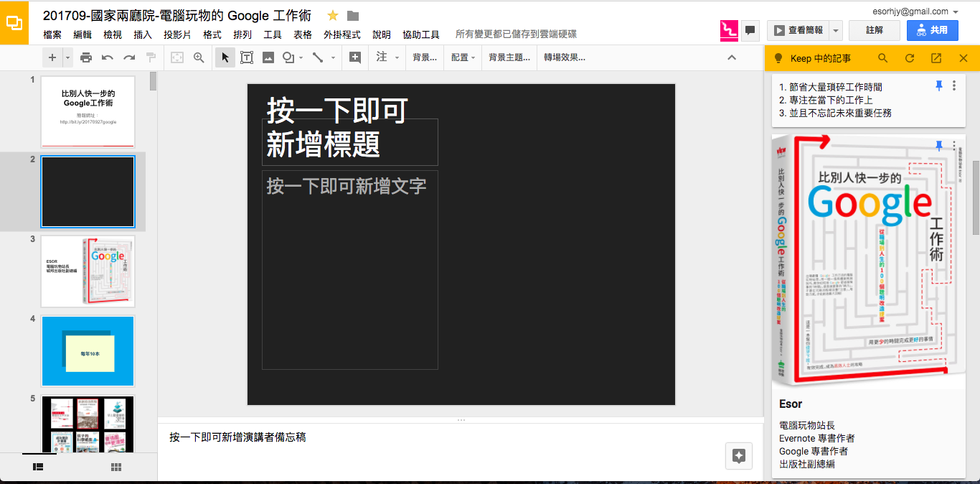Move the file to a folder
The width and height of the screenshot is (980, 484).
(x=353, y=16)
